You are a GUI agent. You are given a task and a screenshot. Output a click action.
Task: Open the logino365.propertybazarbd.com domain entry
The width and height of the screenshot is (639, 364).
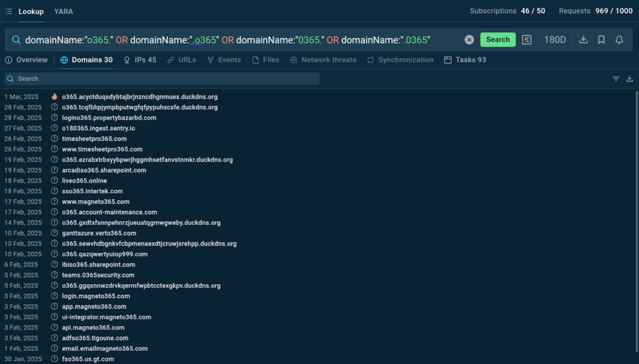point(109,118)
